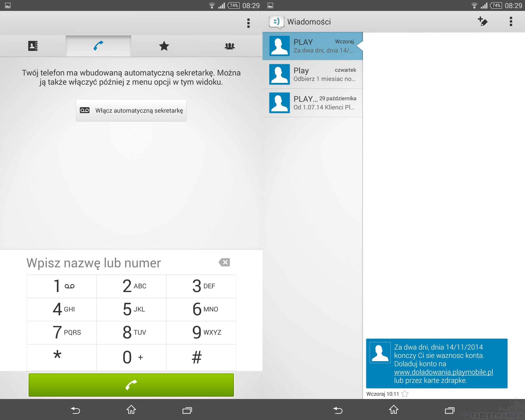Open messaging app overflow menu
The image size is (525, 420).
pyautogui.click(x=511, y=22)
